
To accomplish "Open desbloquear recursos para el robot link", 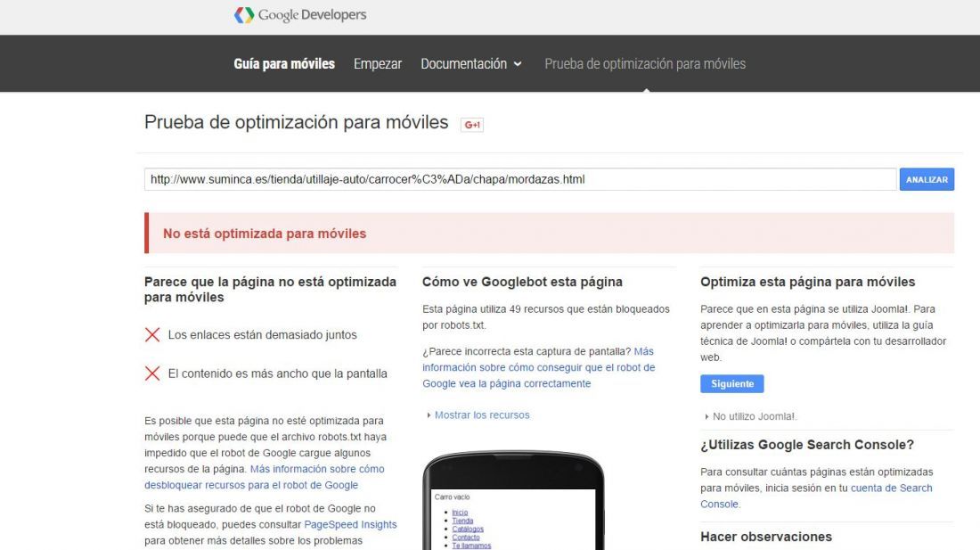I will [265, 477].
